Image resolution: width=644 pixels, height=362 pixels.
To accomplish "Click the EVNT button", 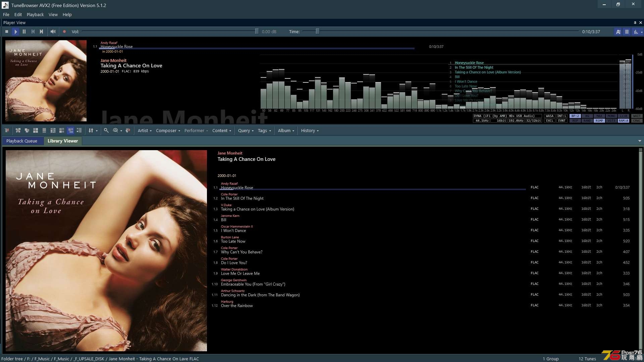I will 561,121.
